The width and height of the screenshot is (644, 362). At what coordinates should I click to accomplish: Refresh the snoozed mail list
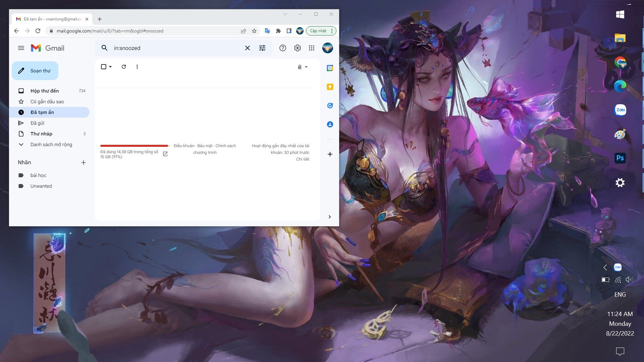tap(123, 67)
